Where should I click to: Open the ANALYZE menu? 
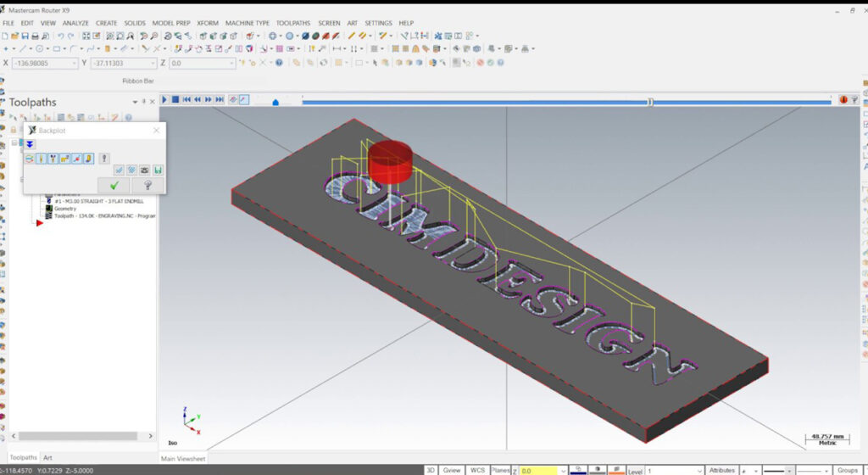coord(75,23)
